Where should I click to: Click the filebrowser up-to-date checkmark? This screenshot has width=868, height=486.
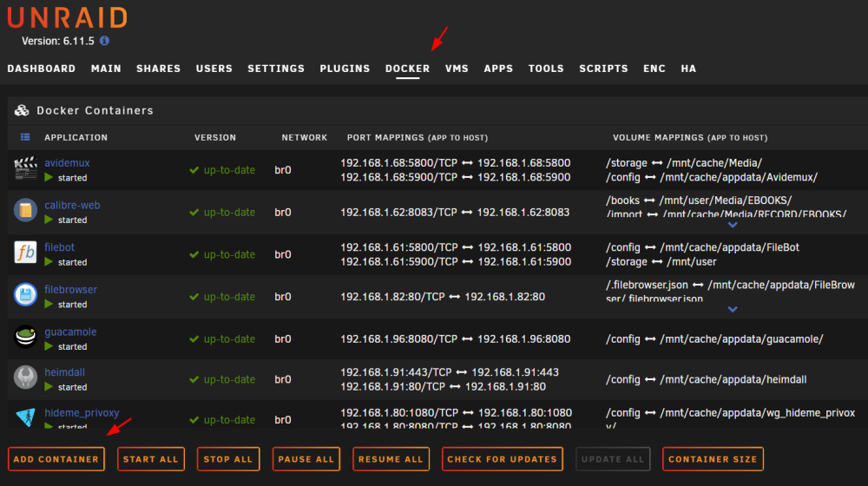coord(194,297)
